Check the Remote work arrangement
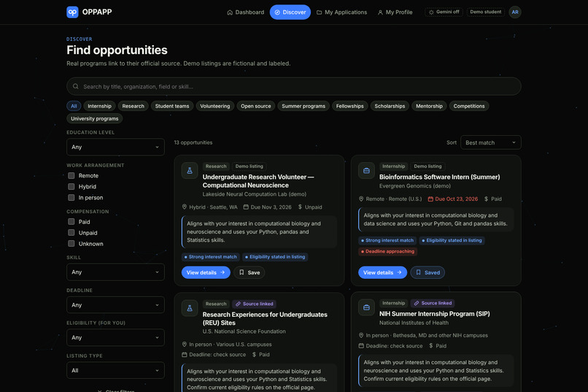 (x=71, y=175)
